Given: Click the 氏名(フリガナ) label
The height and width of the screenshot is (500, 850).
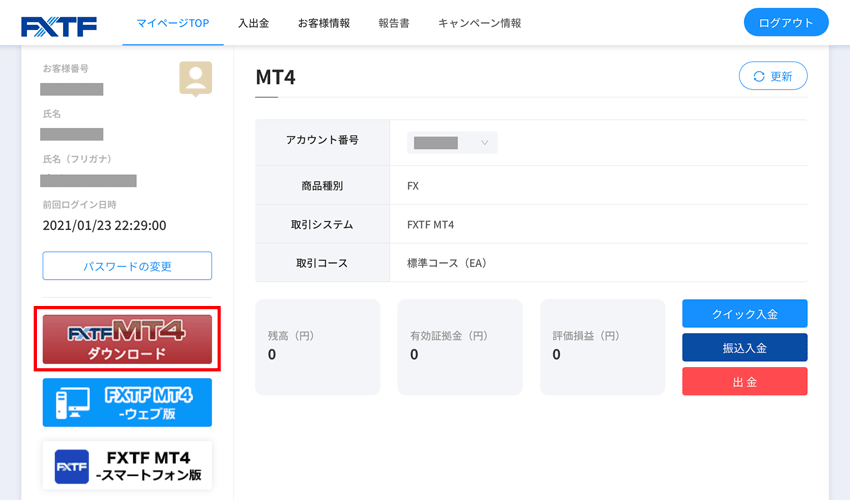Looking at the screenshot, I should (77, 159).
